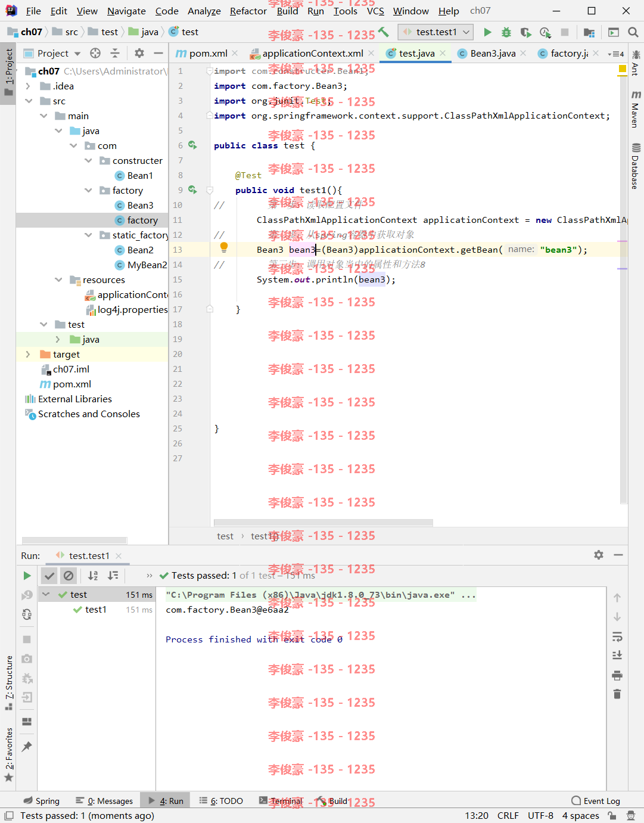
Task: Toggle show passed tests checkmark
Action: pyautogui.click(x=49, y=576)
